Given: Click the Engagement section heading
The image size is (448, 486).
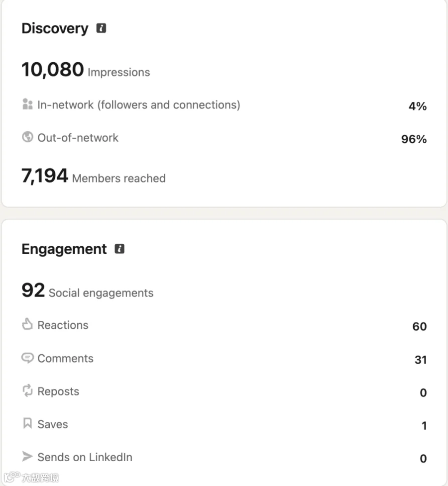Looking at the screenshot, I should coord(64,249).
